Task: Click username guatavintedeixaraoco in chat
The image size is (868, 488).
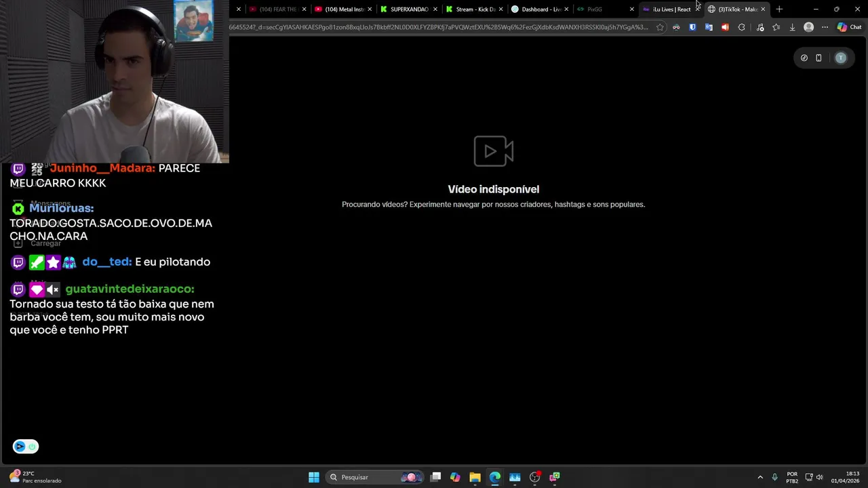Action: pos(130,289)
